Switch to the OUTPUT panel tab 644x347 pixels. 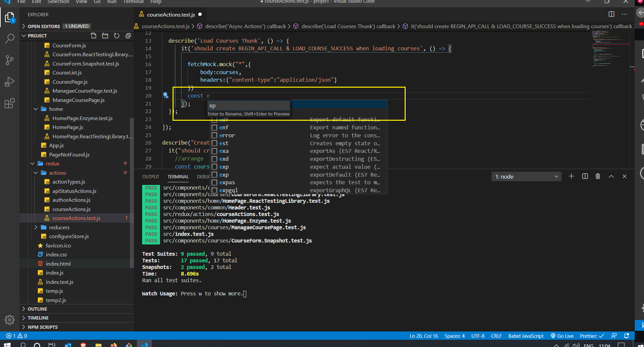pyautogui.click(x=151, y=177)
